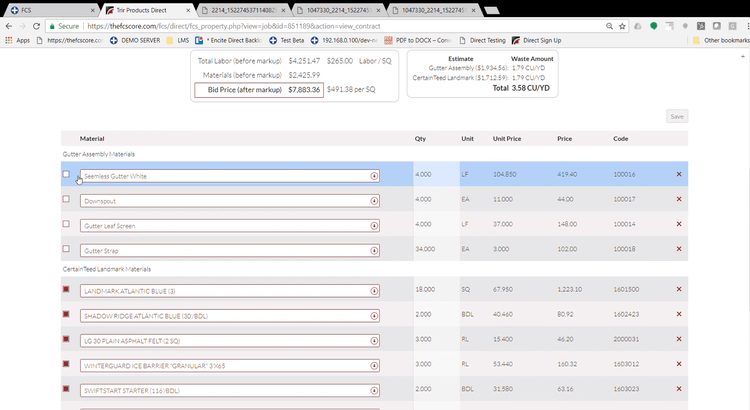This screenshot has width=750, height=410.
Task: Remove the Shadow Ridge Atlantic Blue row
Action: [679, 314]
